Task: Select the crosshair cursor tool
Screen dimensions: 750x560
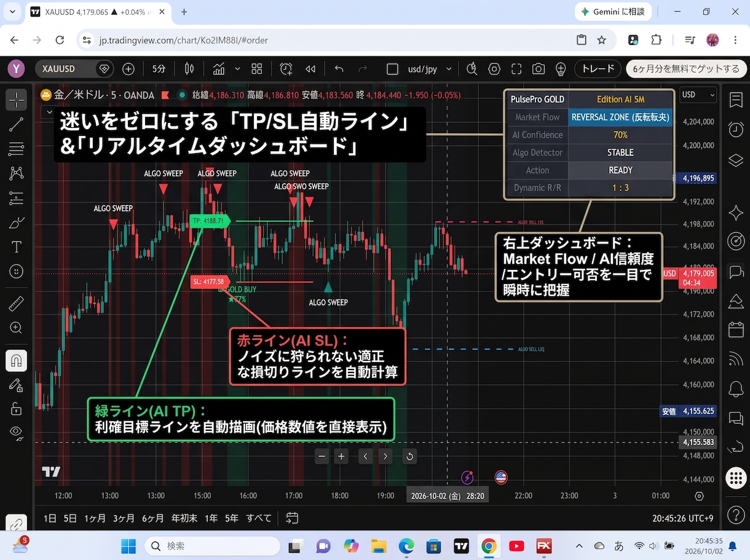Action: click(x=17, y=99)
